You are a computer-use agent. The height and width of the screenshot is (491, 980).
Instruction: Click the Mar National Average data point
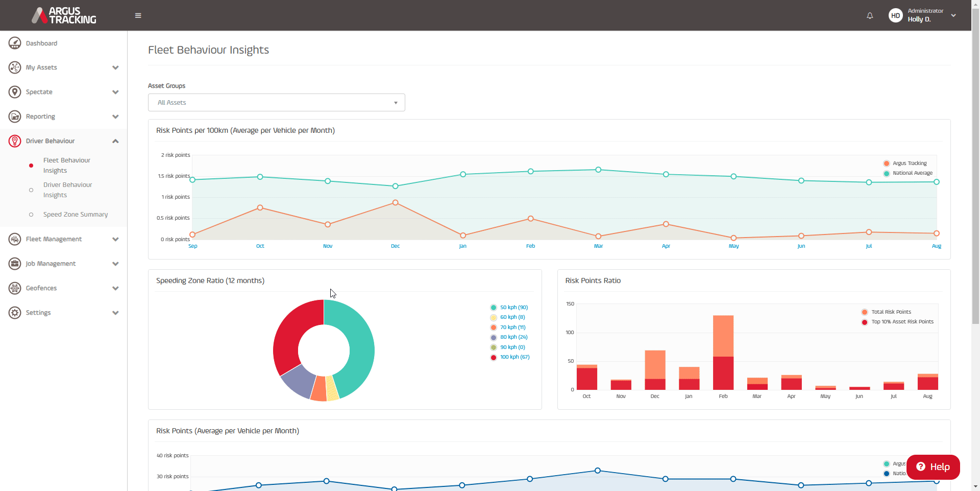pos(598,170)
